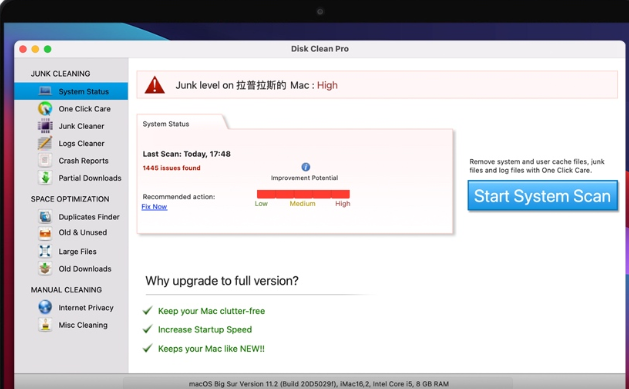Click the One Click Care icon

pos(45,109)
